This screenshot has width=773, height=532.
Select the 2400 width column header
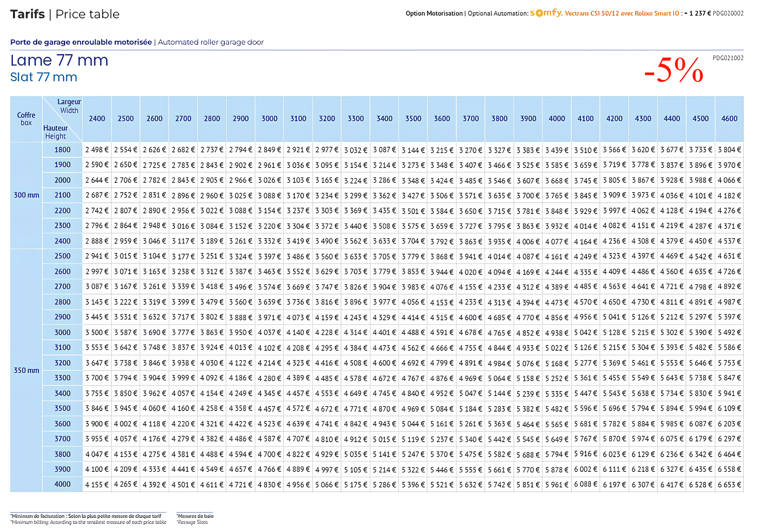(97, 119)
